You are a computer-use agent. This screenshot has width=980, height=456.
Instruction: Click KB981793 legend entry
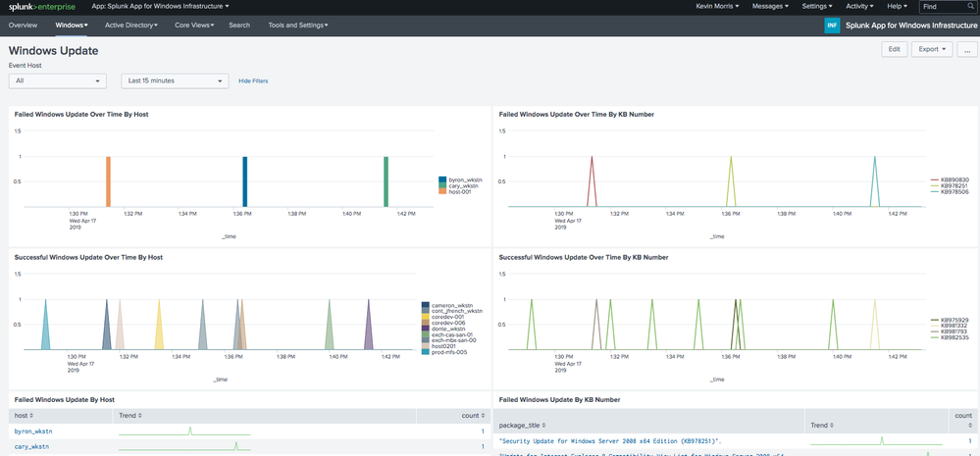point(950,331)
